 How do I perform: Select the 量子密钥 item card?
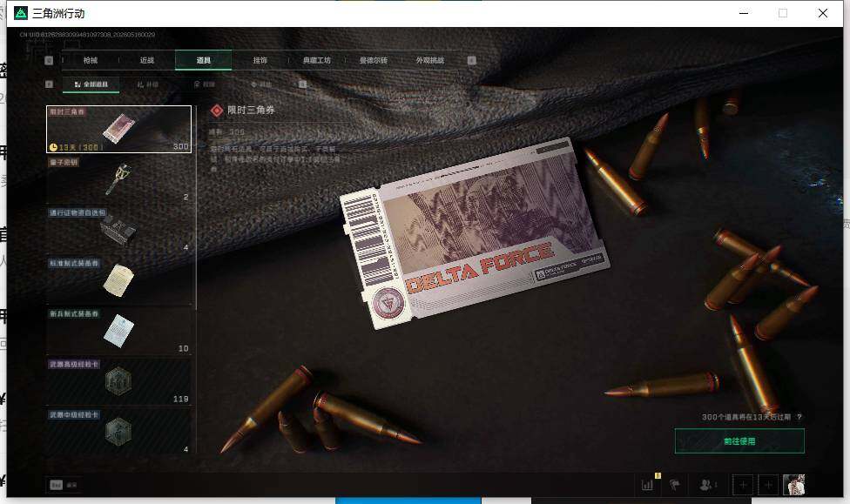pyautogui.click(x=118, y=179)
